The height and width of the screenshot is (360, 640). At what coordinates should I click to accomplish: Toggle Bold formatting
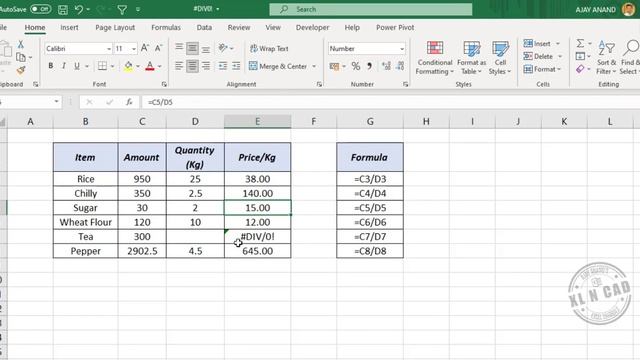point(51,66)
